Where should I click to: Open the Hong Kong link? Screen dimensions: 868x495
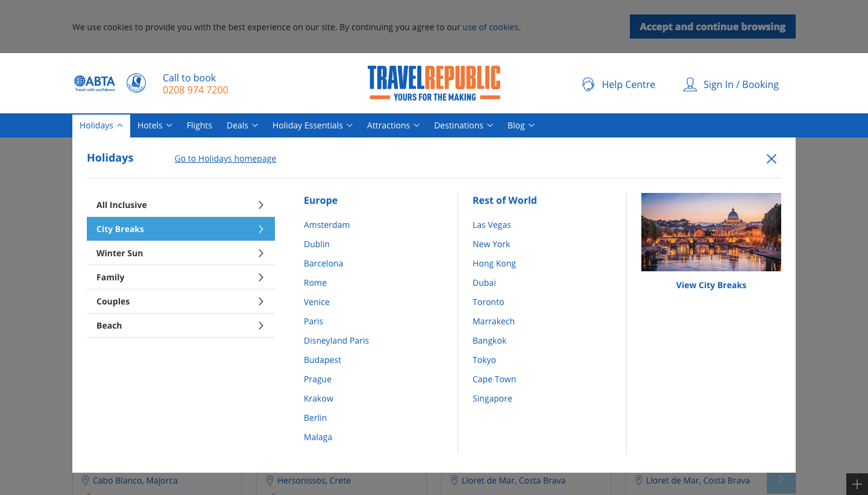click(494, 263)
